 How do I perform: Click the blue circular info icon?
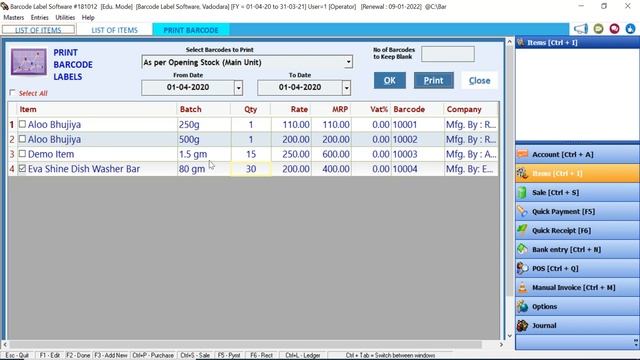point(630,29)
